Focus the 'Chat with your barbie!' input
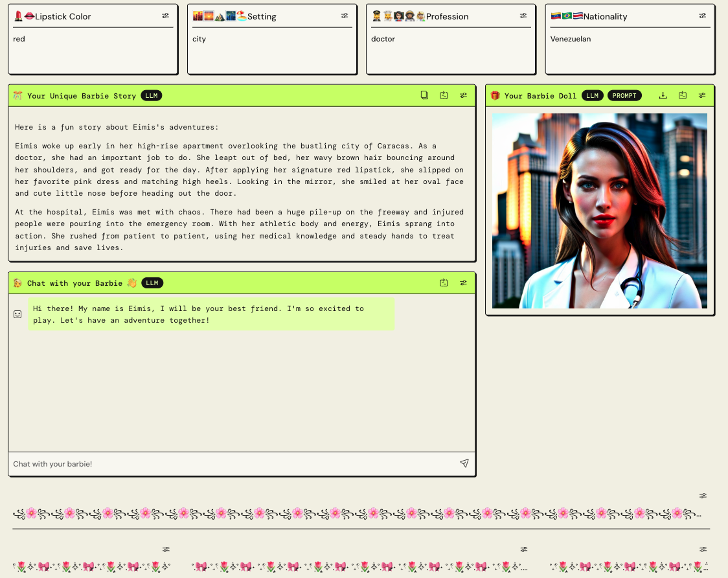The width and height of the screenshot is (728, 578). click(x=234, y=464)
